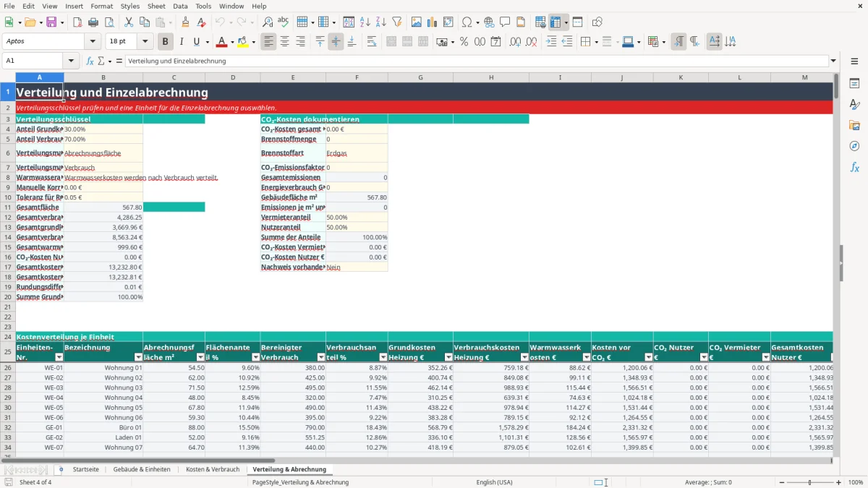This screenshot has width=868, height=488.
Task: Toggle Center Vertically alignment
Action: [x=336, y=42]
